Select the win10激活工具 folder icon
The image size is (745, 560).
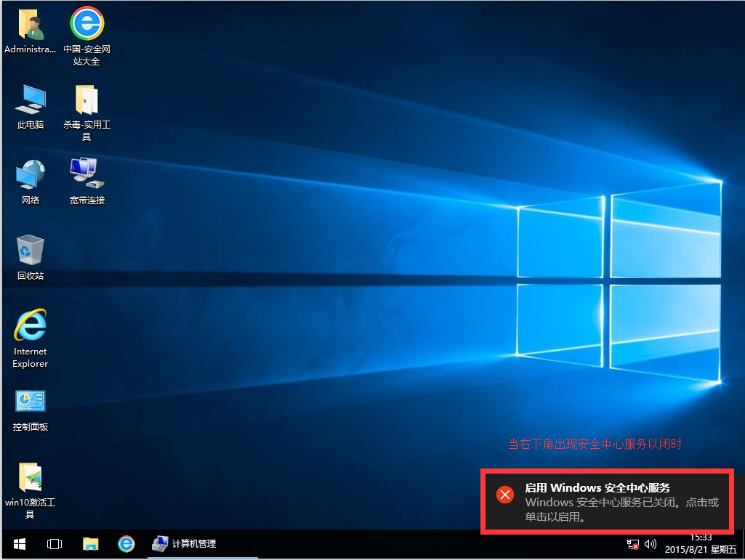pyautogui.click(x=31, y=478)
